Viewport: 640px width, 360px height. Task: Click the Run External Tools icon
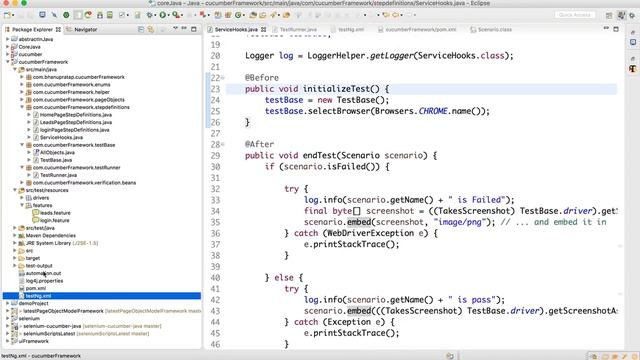[176, 15]
